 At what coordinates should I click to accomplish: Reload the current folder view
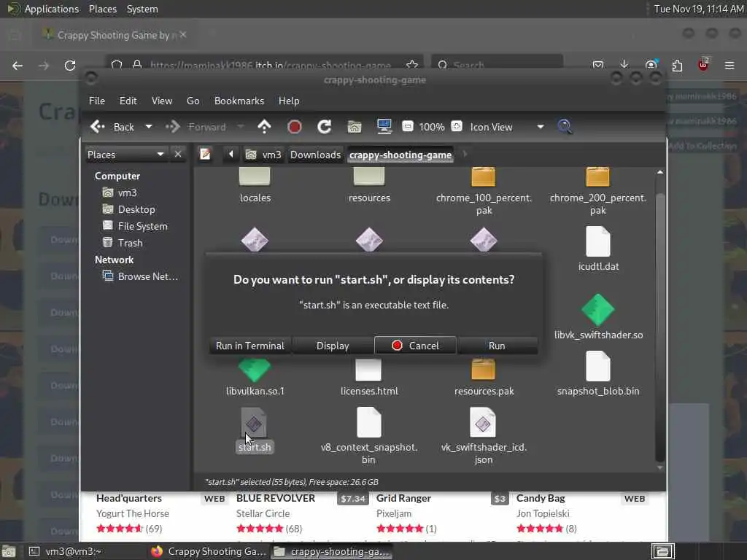[325, 127]
